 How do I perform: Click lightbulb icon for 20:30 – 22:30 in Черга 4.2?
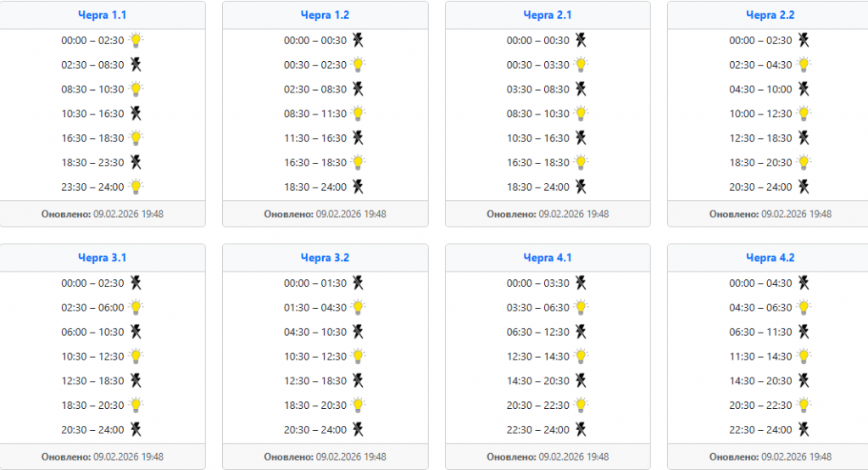click(x=804, y=406)
